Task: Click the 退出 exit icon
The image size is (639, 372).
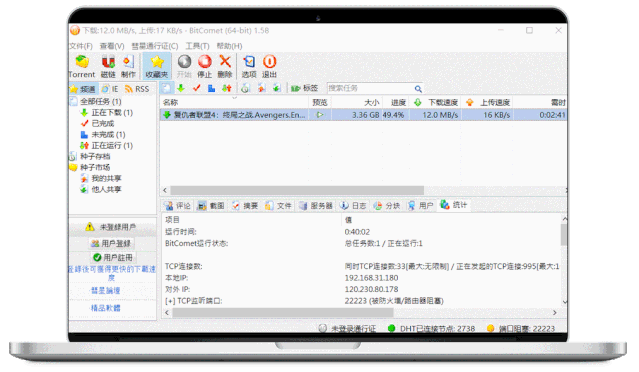Action: pos(269,67)
